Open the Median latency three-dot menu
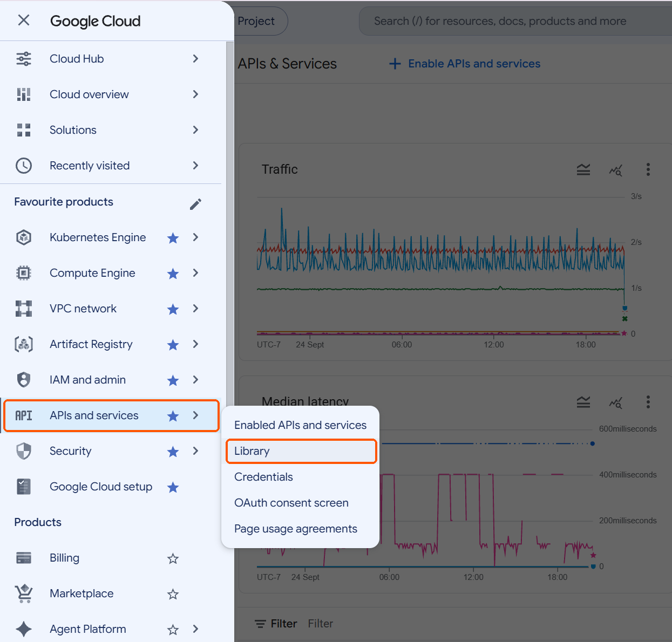 click(648, 402)
